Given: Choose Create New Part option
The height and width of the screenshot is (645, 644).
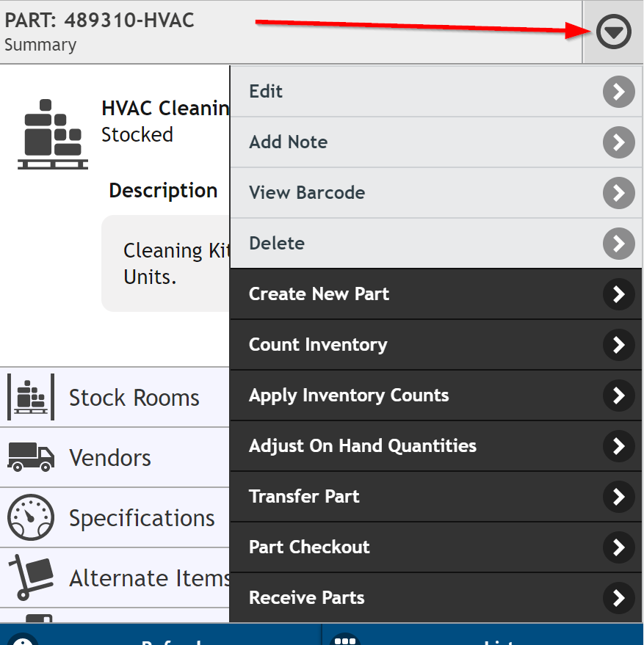Looking at the screenshot, I should [436, 294].
